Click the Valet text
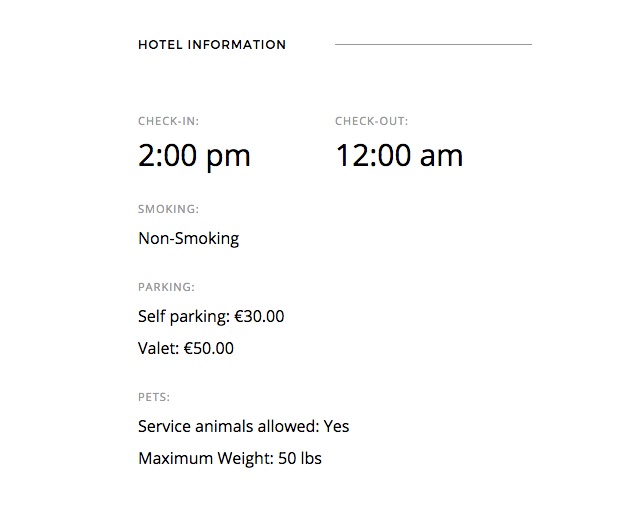 point(158,349)
